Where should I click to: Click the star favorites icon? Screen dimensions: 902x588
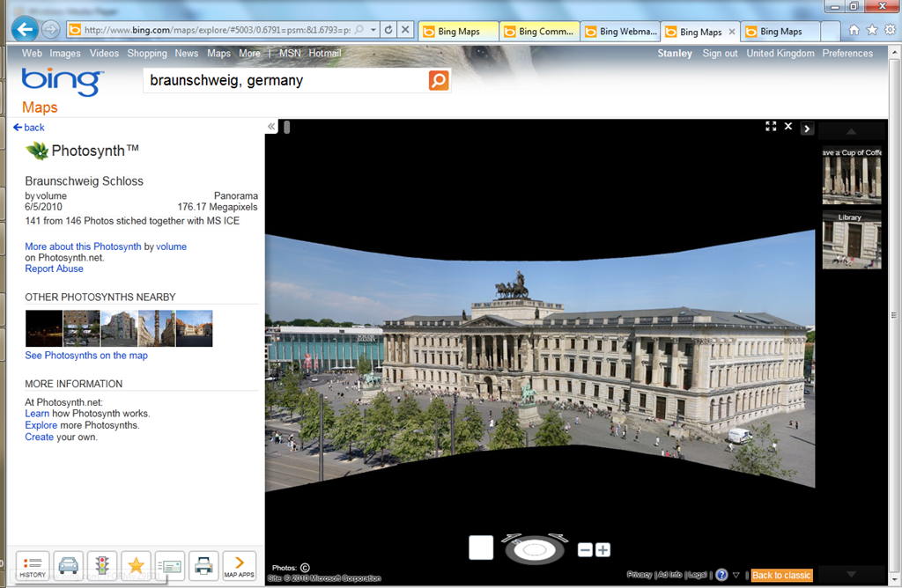tap(136, 565)
